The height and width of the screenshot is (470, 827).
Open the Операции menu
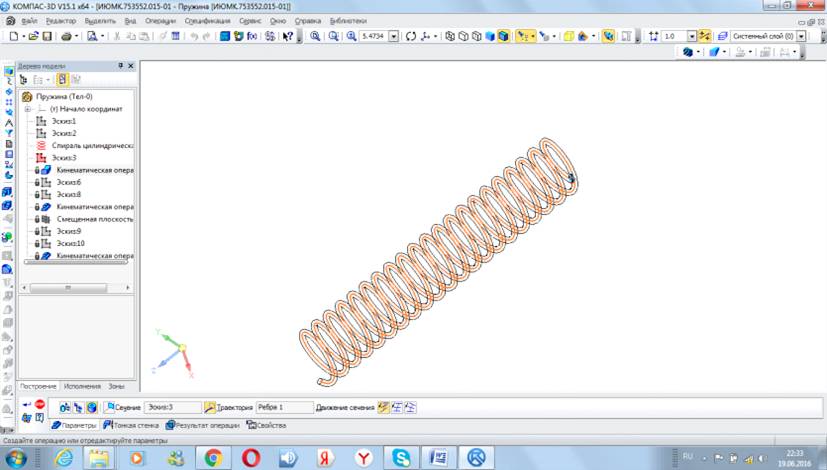pos(160,20)
